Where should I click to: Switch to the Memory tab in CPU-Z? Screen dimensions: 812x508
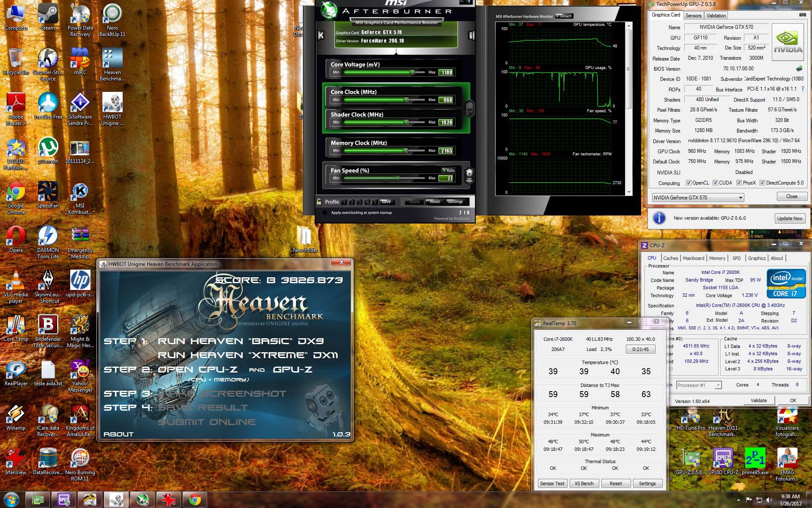click(717, 258)
